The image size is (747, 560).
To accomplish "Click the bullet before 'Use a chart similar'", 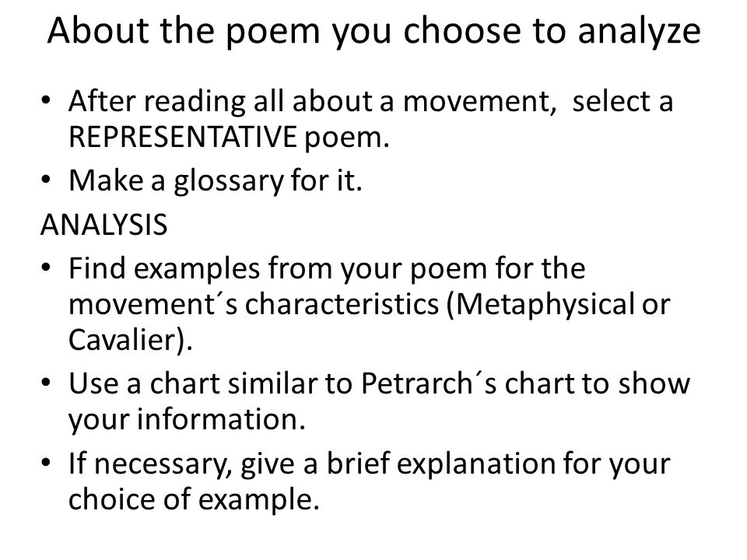I will pyautogui.click(x=46, y=383).
